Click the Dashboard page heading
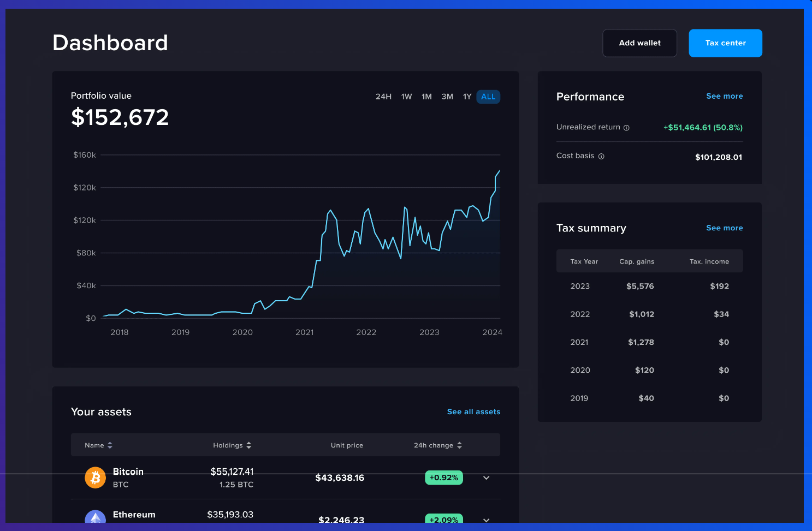812x531 pixels. click(x=110, y=43)
